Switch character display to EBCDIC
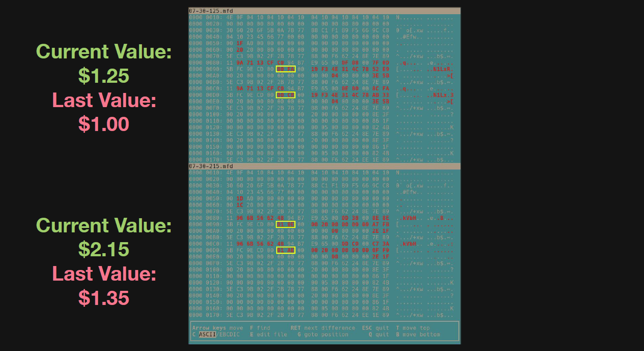Viewport: 644px width, 351px height. 229,334
